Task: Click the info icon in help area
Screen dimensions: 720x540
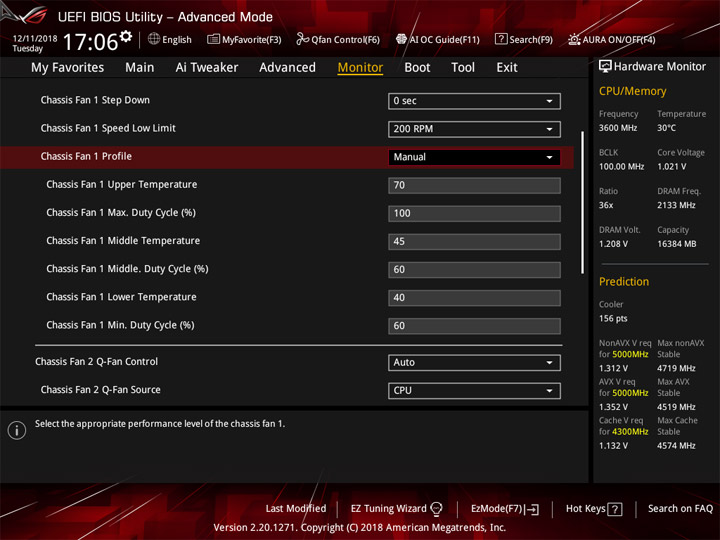Action: click(17, 430)
